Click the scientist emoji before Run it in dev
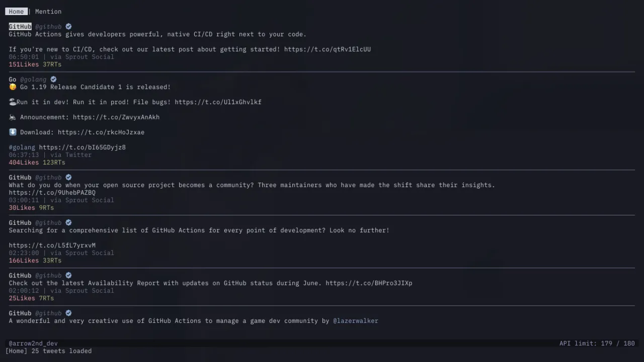The height and width of the screenshot is (362, 644). (x=13, y=102)
